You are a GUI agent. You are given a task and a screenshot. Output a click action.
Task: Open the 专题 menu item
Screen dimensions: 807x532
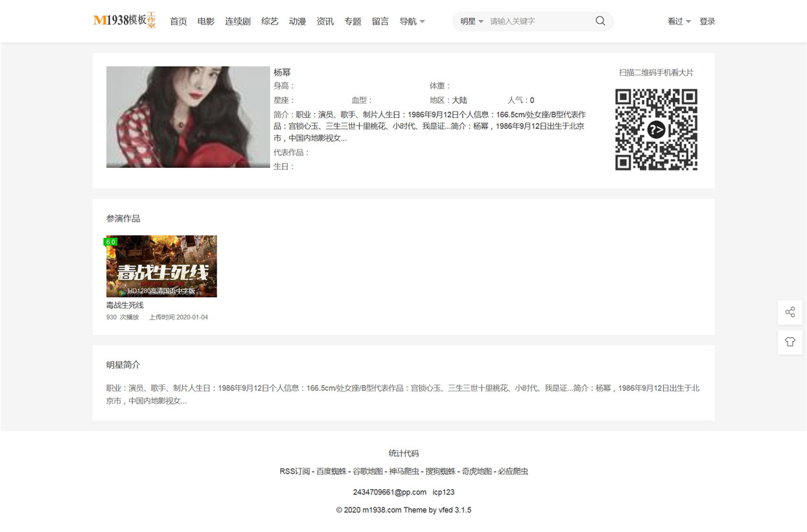[353, 21]
